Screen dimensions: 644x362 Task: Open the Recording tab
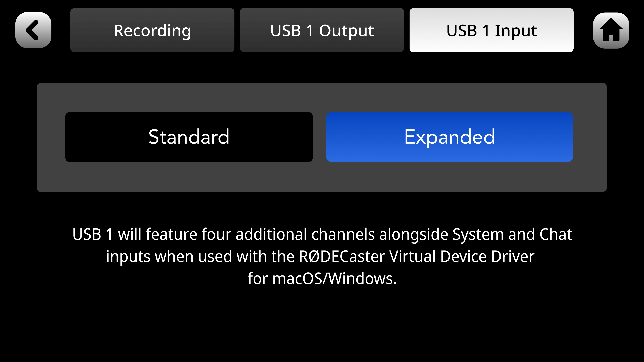tap(152, 30)
